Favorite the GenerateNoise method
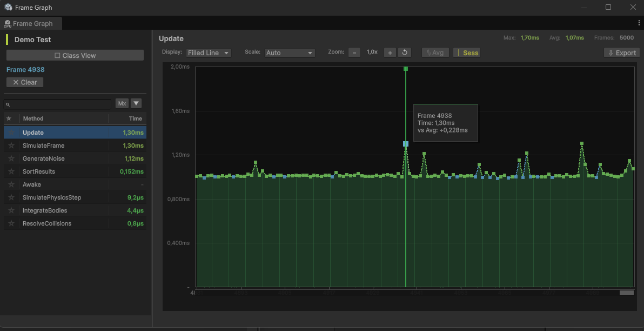The height and width of the screenshot is (331, 644). 11,158
